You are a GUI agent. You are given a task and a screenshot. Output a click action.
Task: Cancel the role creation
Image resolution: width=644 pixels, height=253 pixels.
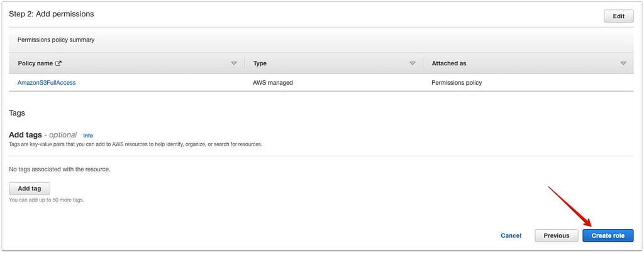click(511, 235)
